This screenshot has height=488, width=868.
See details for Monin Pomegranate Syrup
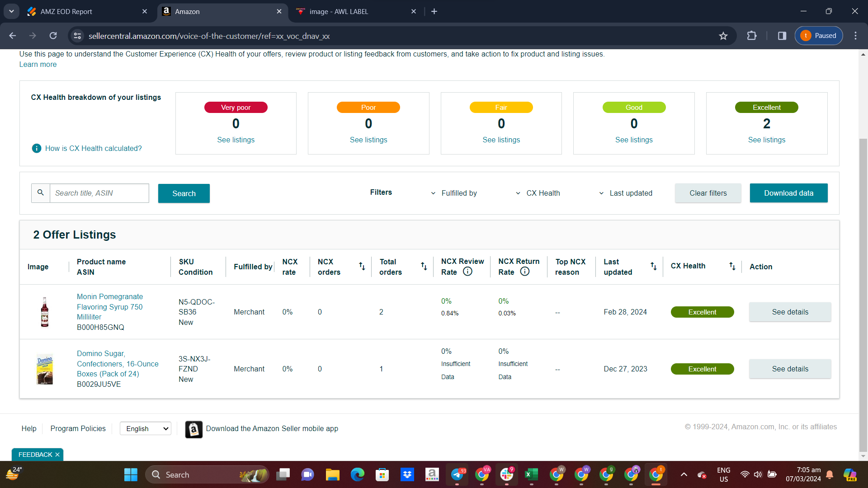point(790,312)
